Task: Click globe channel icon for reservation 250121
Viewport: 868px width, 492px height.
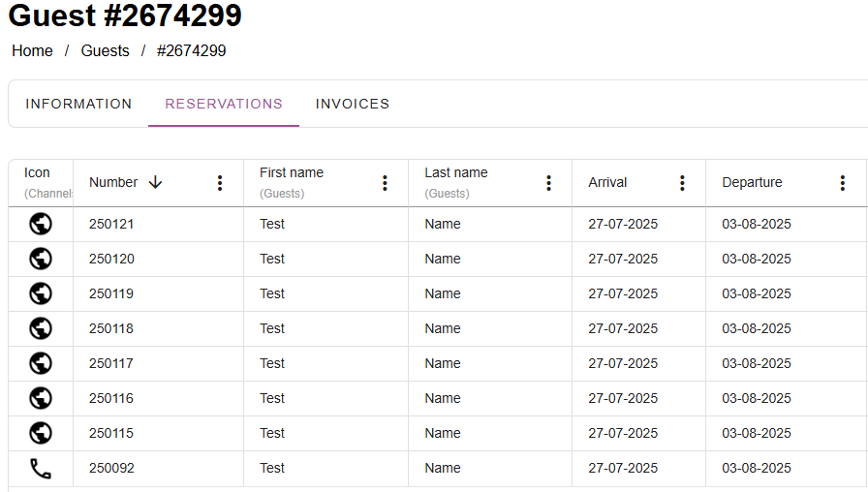Action: click(41, 224)
